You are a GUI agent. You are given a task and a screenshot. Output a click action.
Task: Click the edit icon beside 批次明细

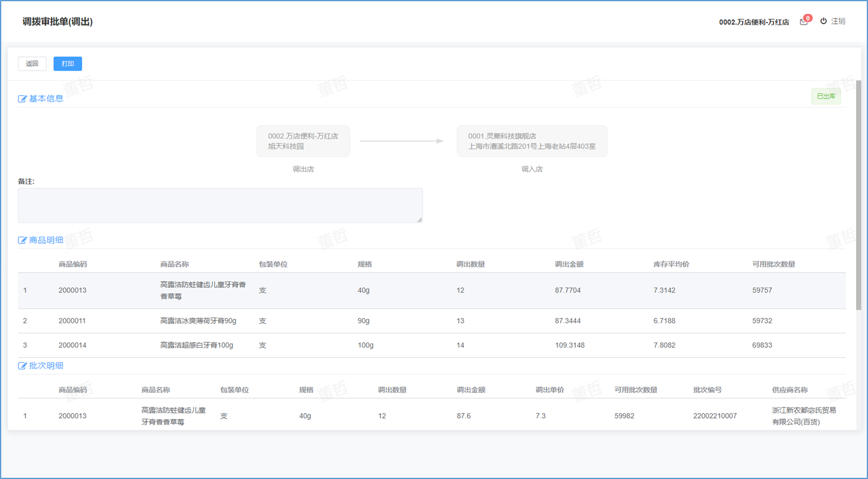tap(23, 366)
